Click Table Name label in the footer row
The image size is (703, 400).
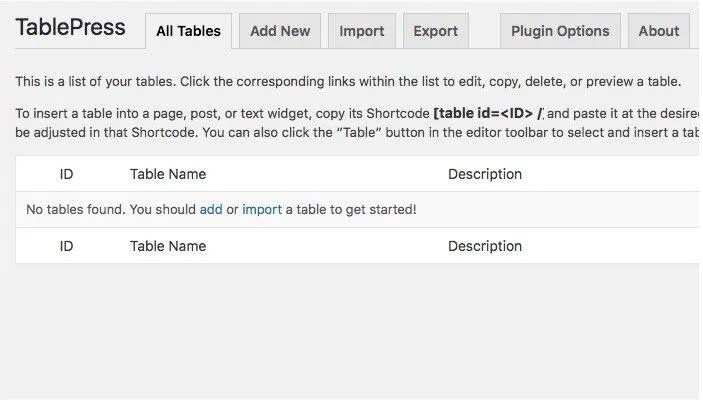tap(168, 246)
